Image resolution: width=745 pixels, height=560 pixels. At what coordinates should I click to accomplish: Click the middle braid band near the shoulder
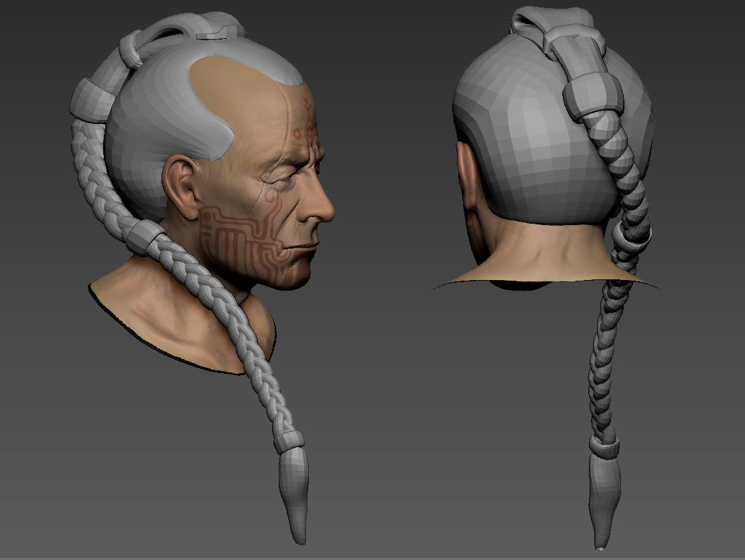(x=144, y=236)
